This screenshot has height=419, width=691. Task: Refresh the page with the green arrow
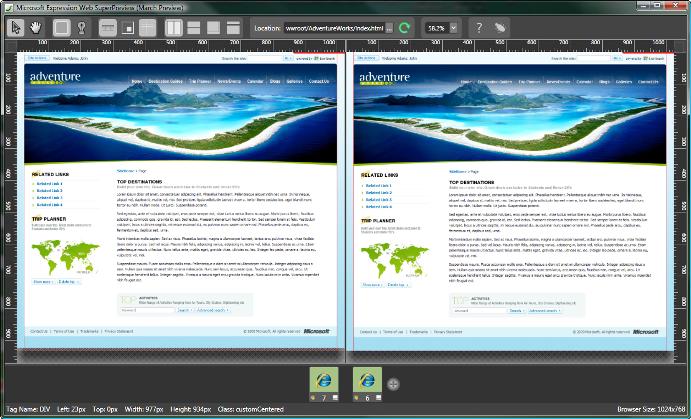404,28
